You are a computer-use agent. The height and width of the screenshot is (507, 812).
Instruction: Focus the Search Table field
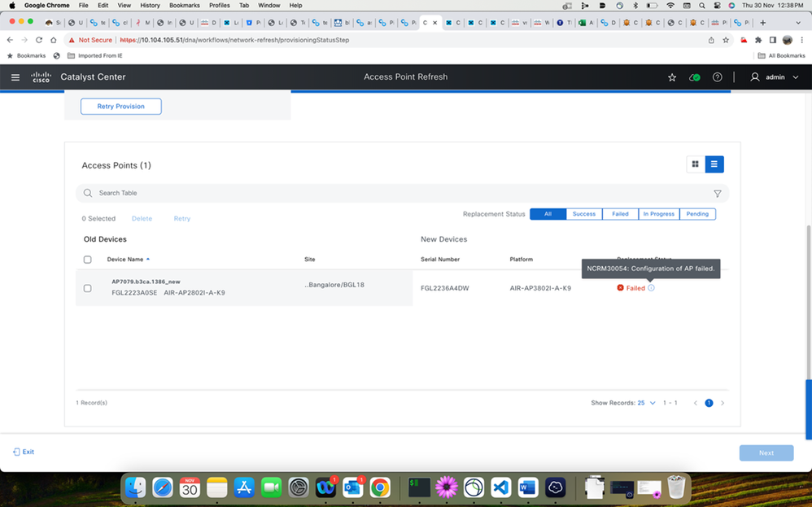coord(402,193)
